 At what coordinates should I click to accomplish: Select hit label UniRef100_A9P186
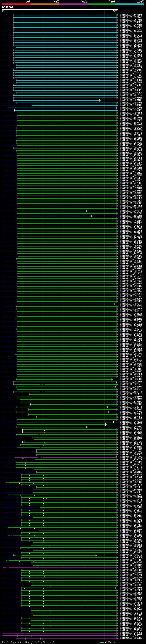(x=131, y=113)
